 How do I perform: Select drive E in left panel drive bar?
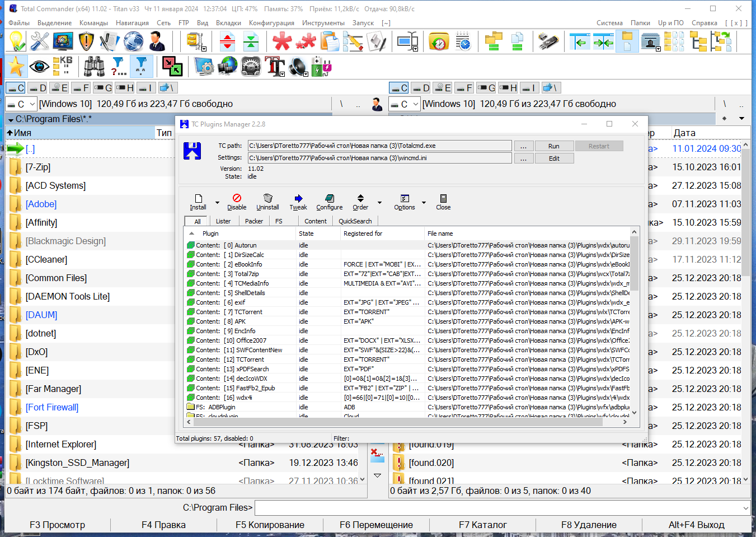59,88
